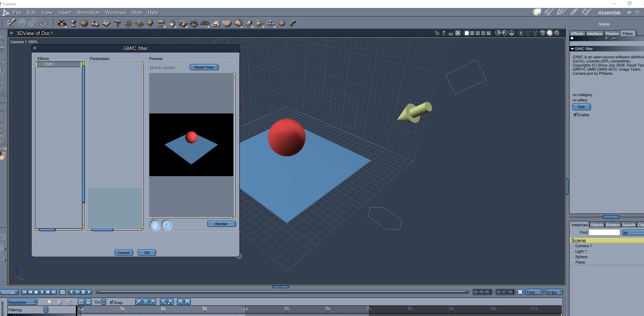Open the Render room film-strip icon
The height and width of the screenshot is (316, 644).
pyautogui.click(x=586, y=12)
